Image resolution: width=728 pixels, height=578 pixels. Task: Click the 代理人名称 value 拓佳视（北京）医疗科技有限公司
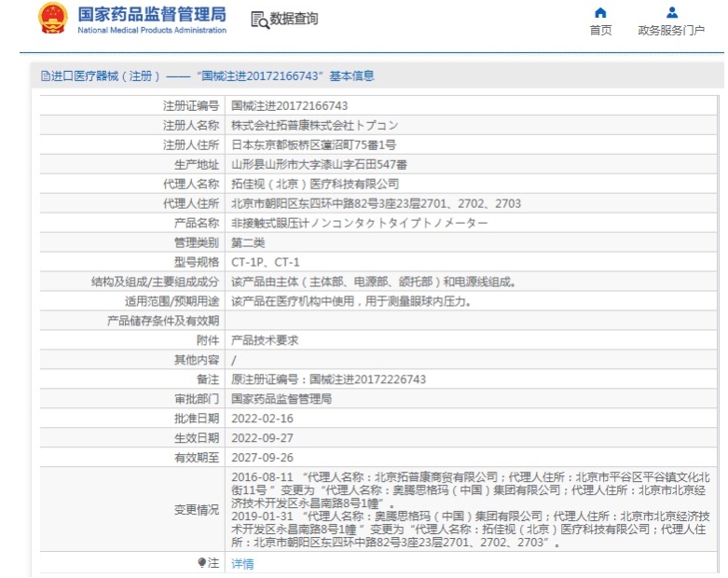(x=314, y=185)
